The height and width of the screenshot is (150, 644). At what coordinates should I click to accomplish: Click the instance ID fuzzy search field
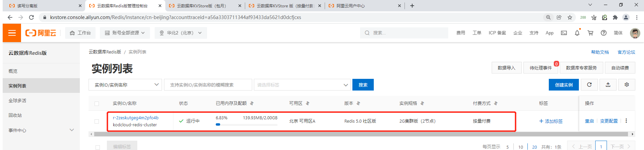(x=208, y=85)
